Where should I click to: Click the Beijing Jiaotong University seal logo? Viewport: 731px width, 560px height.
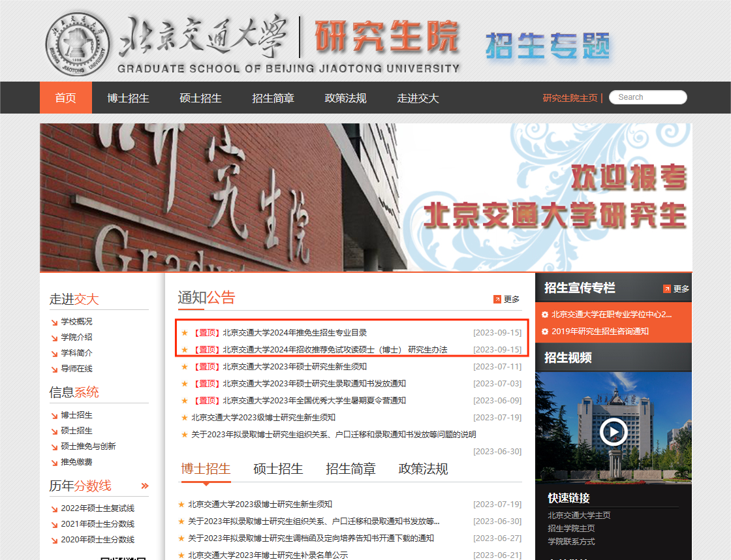point(78,44)
